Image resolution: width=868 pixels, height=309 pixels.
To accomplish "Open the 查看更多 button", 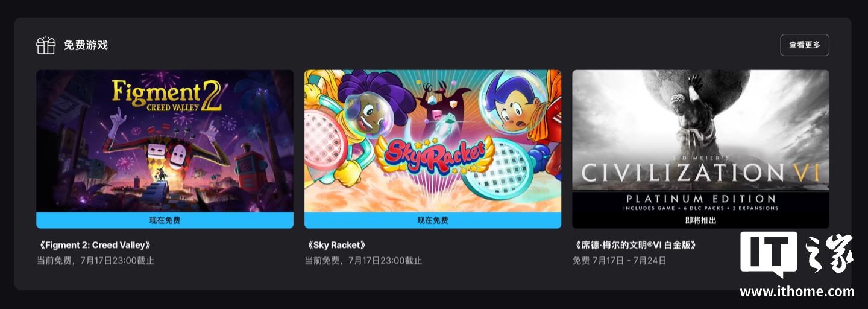I will pos(805,45).
